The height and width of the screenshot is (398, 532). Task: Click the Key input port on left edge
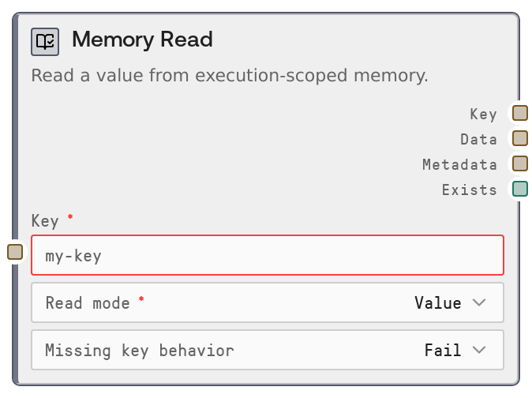[x=15, y=252]
